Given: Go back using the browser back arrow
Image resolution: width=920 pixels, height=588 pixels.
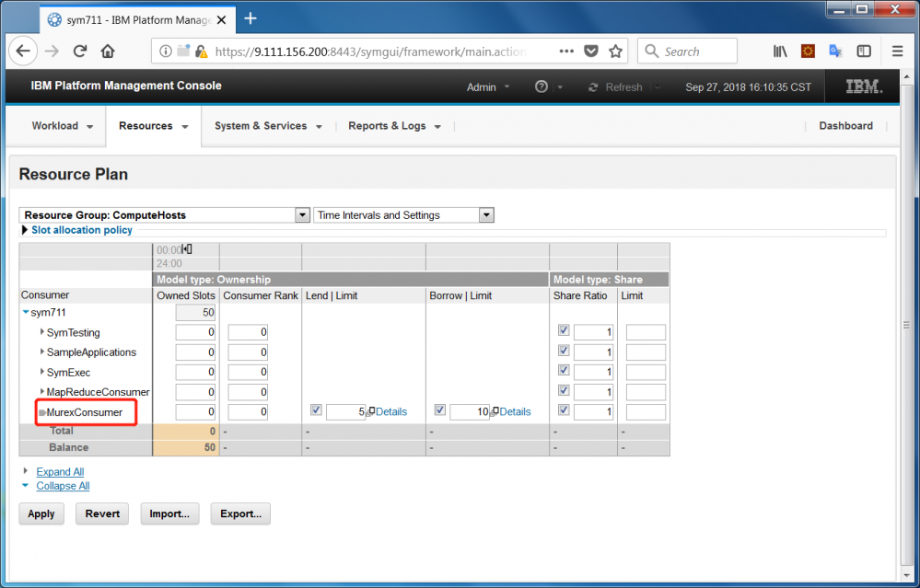Looking at the screenshot, I should (23, 52).
